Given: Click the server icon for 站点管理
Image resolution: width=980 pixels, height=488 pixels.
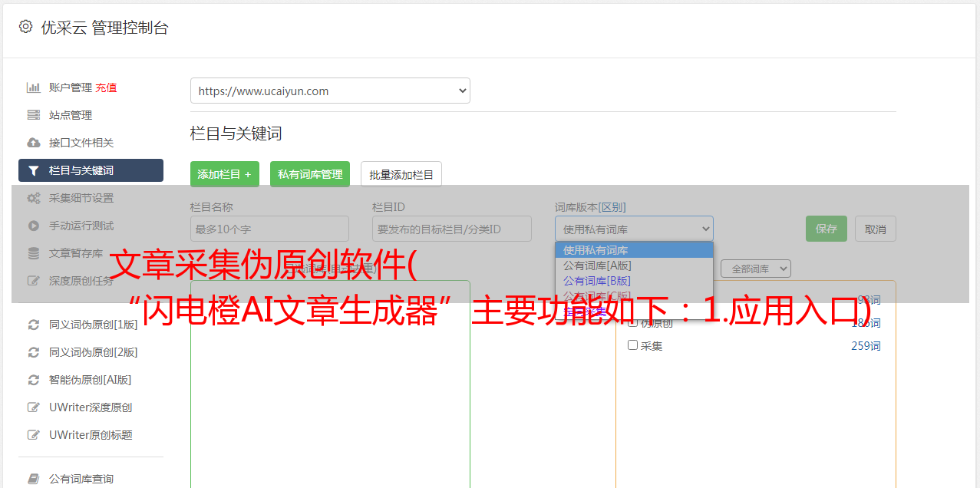Looking at the screenshot, I should (34, 115).
